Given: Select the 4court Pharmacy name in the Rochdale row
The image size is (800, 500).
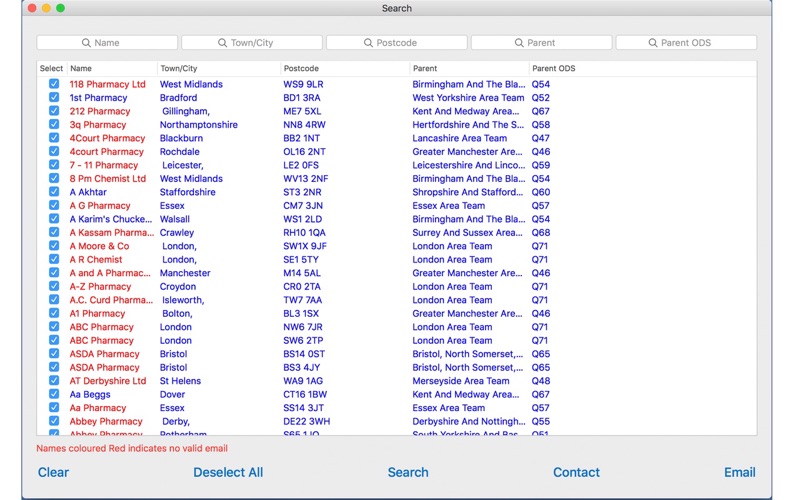Looking at the screenshot, I should 107,152.
